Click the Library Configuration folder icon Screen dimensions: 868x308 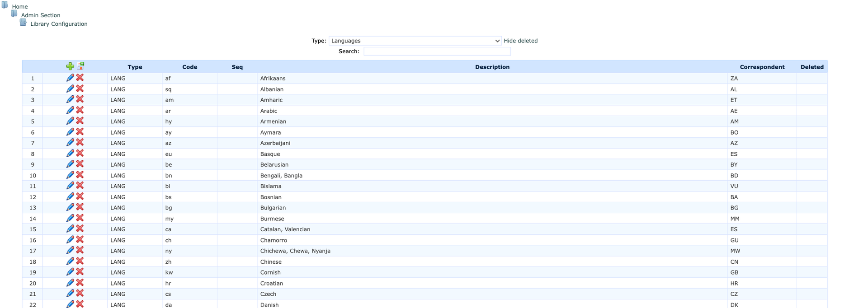[x=23, y=23]
